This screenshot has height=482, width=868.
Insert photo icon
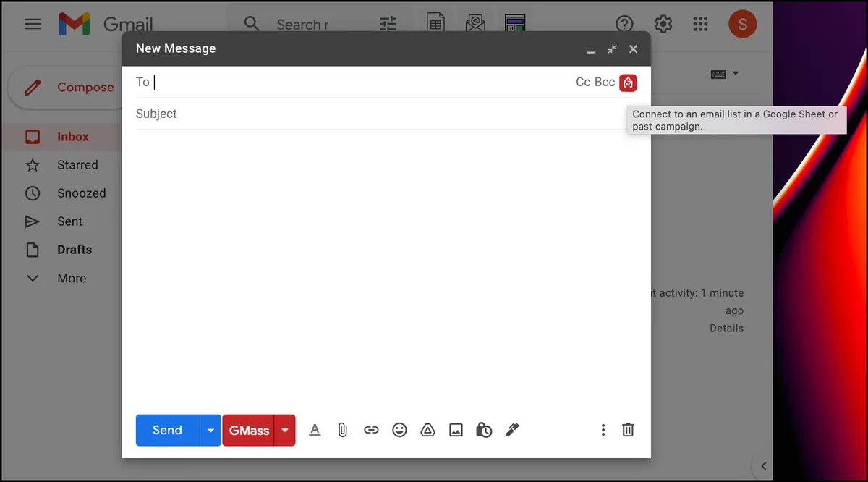point(456,430)
